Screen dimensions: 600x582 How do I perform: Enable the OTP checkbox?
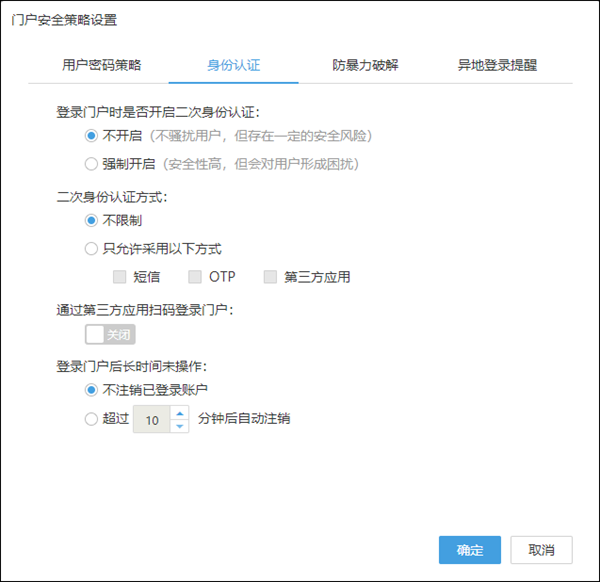[x=195, y=277]
